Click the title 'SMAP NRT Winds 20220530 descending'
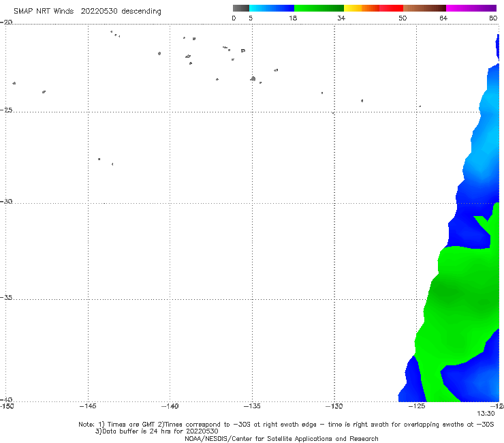 (x=87, y=11)
